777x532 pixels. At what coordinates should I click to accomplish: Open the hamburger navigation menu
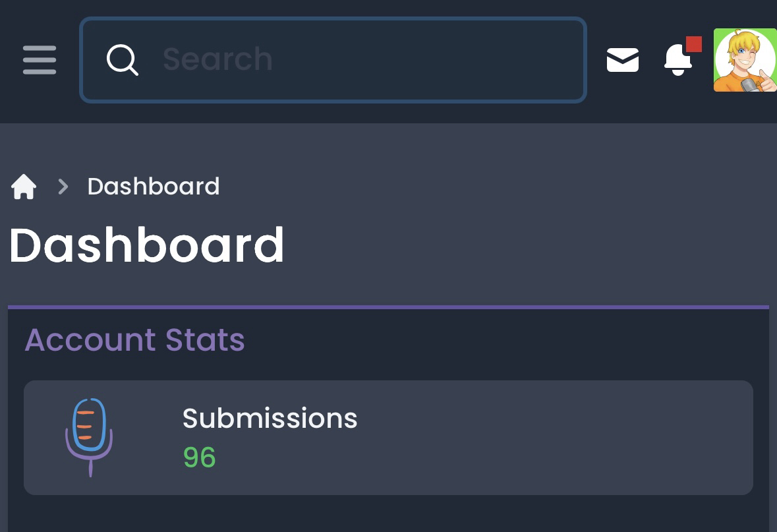(x=40, y=60)
